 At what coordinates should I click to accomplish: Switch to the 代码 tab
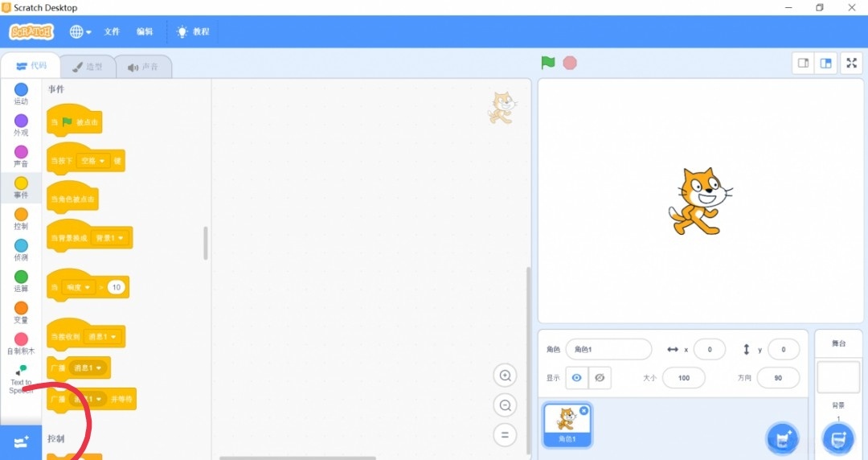pyautogui.click(x=31, y=66)
